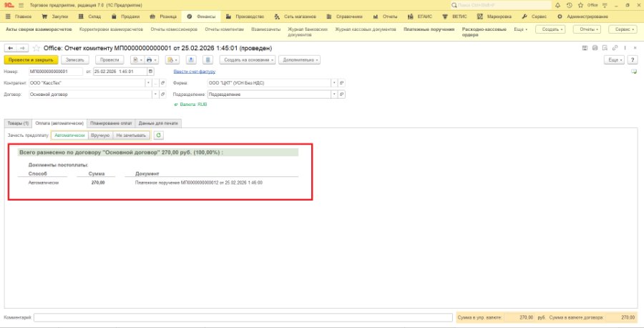Click Провести button

point(109,60)
